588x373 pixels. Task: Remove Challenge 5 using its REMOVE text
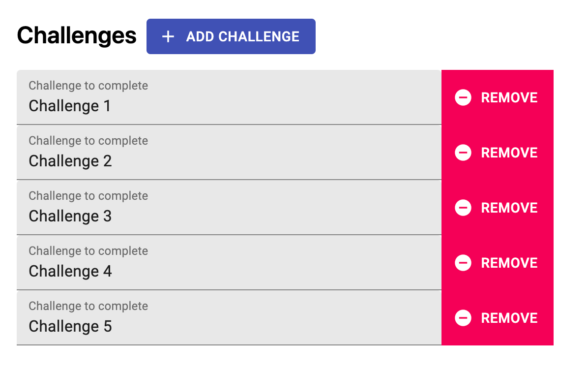pyautogui.click(x=509, y=318)
